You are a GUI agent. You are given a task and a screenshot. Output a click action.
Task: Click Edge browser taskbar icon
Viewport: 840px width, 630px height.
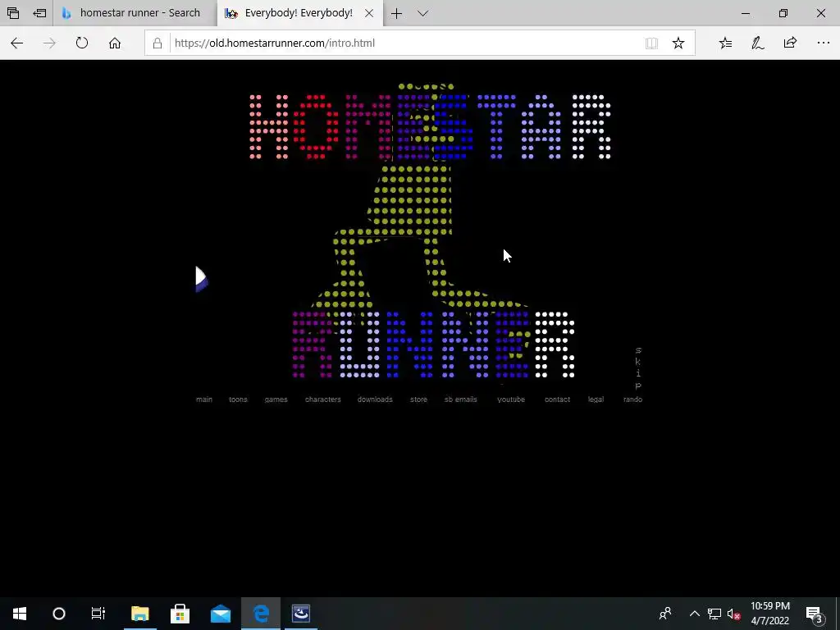click(261, 614)
